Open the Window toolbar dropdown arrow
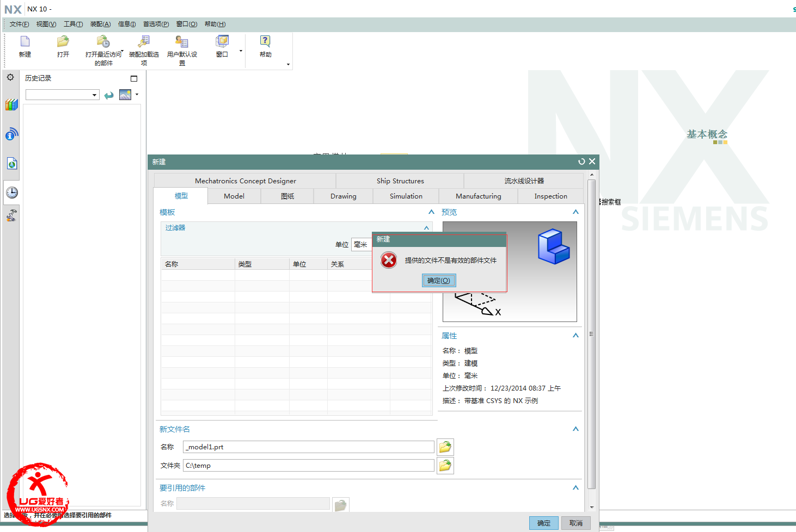 coord(241,51)
